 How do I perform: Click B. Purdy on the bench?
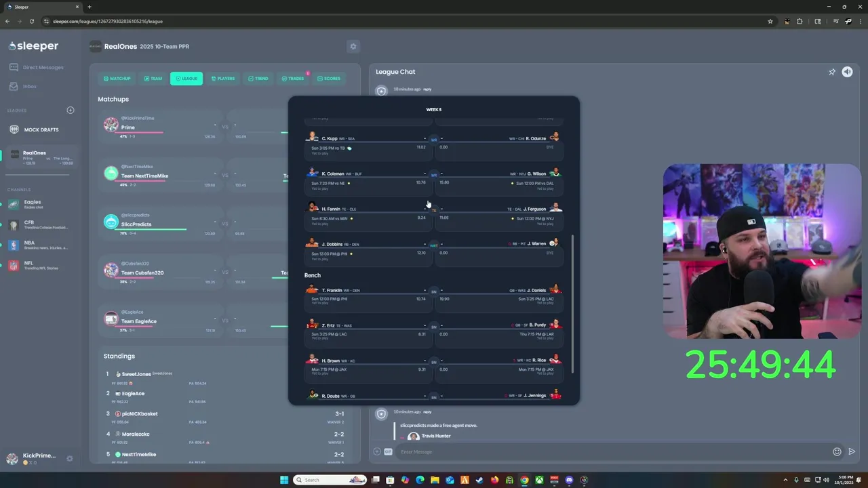point(538,325)
